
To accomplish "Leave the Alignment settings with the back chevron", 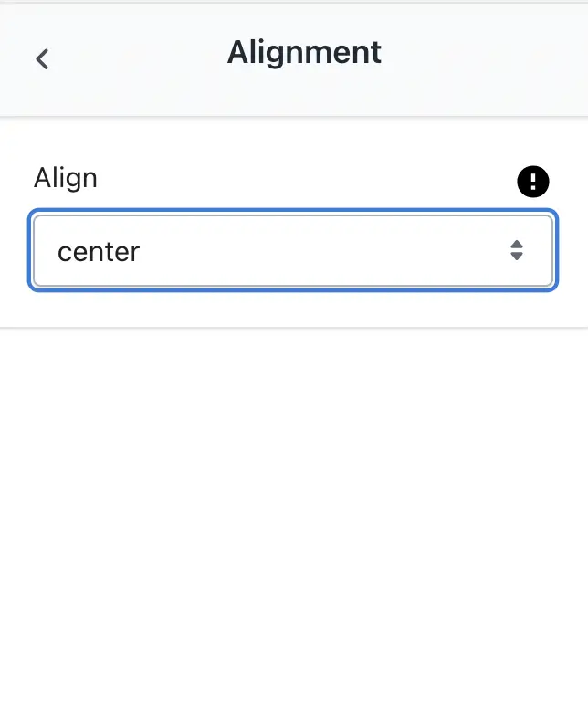I will point(42,59).
